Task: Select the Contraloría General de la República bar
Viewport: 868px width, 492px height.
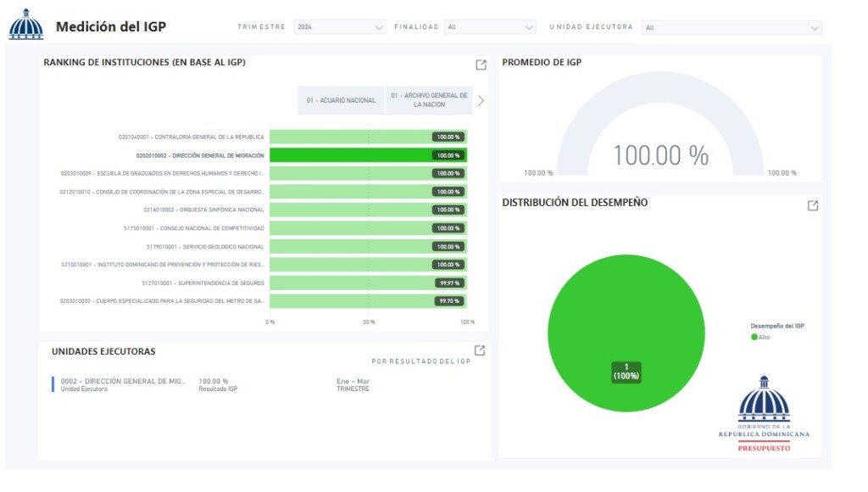Action: [x=367, y=137]
